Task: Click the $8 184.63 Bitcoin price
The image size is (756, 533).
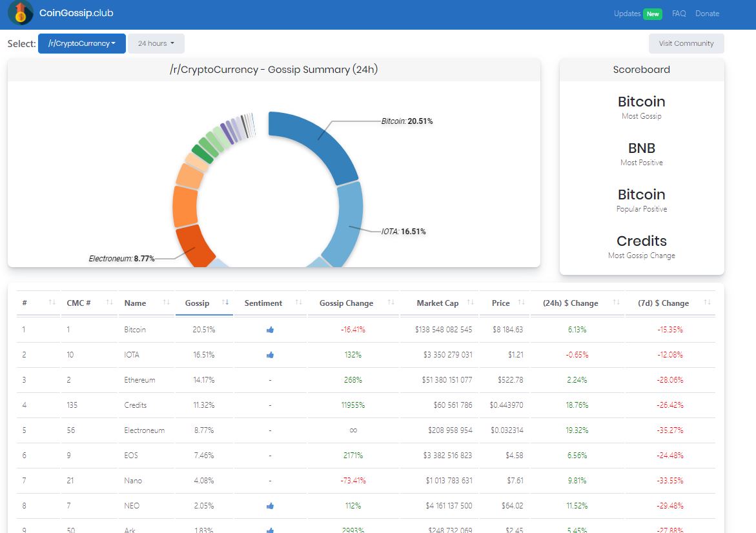Action: click(507, 330)
